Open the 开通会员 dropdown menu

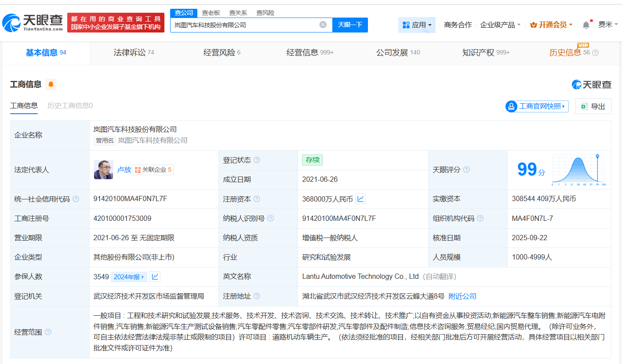point(551,25)
